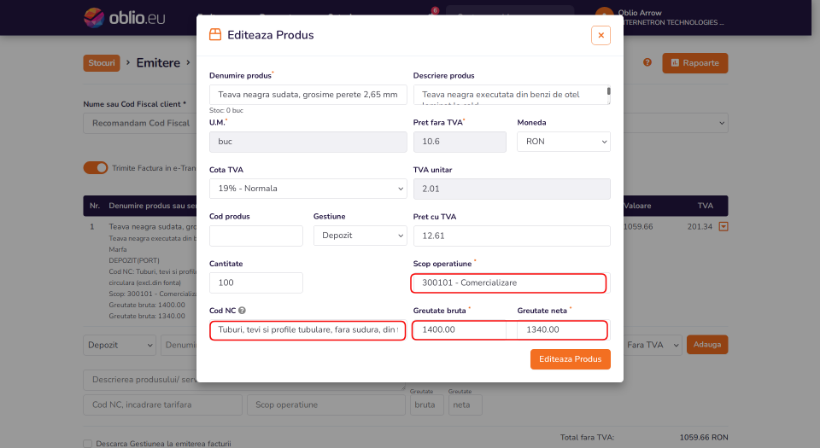Toggle Trimite Factura in e-Transport switch

[x=96, y=168]
